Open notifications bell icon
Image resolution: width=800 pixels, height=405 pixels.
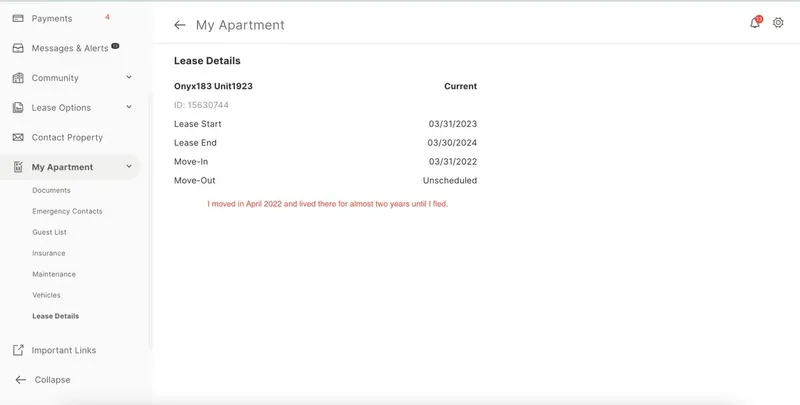tap(755, 23)
